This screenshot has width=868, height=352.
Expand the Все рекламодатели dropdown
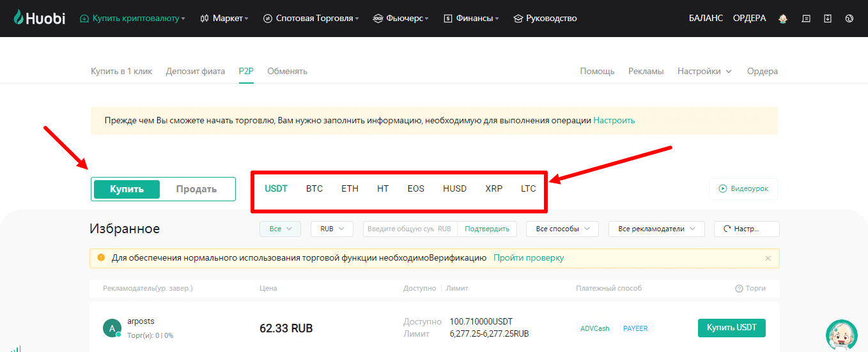[656, 229]
